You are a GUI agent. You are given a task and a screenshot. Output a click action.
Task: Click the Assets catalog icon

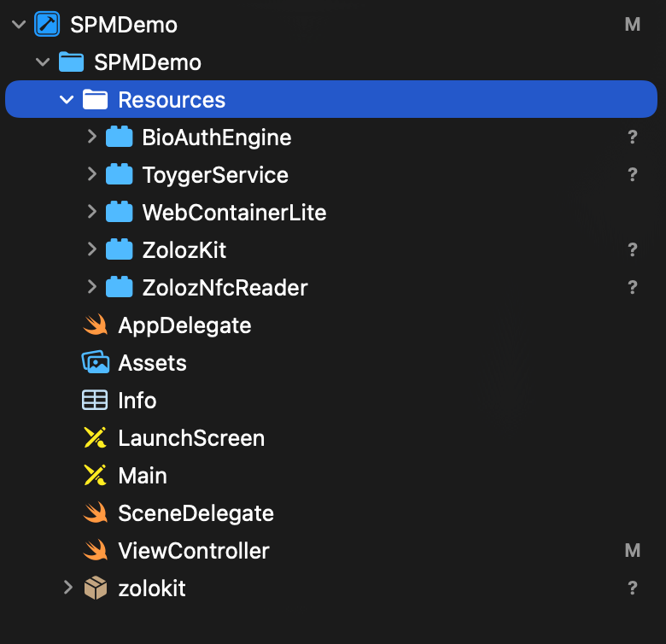[x=95, y=363]
